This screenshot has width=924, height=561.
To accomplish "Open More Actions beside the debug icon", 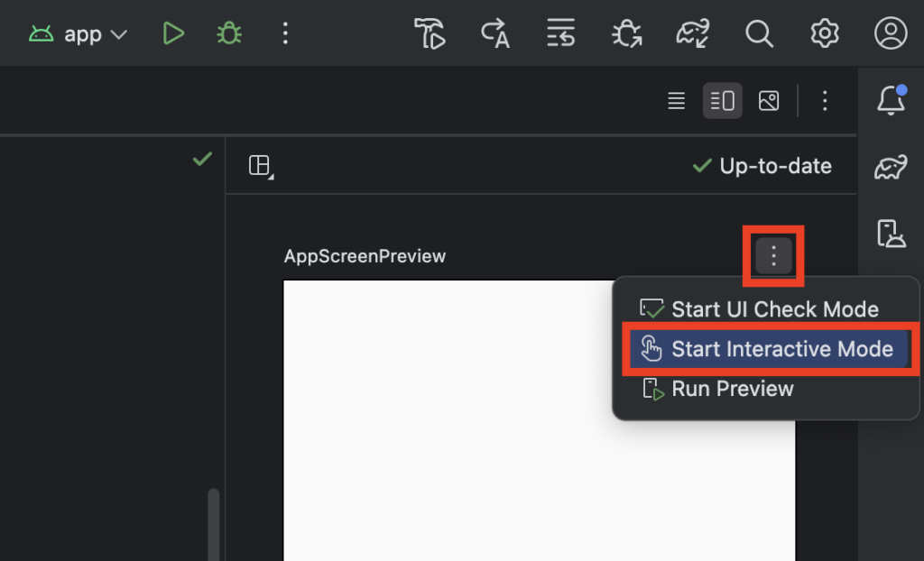I will [285, 34].
